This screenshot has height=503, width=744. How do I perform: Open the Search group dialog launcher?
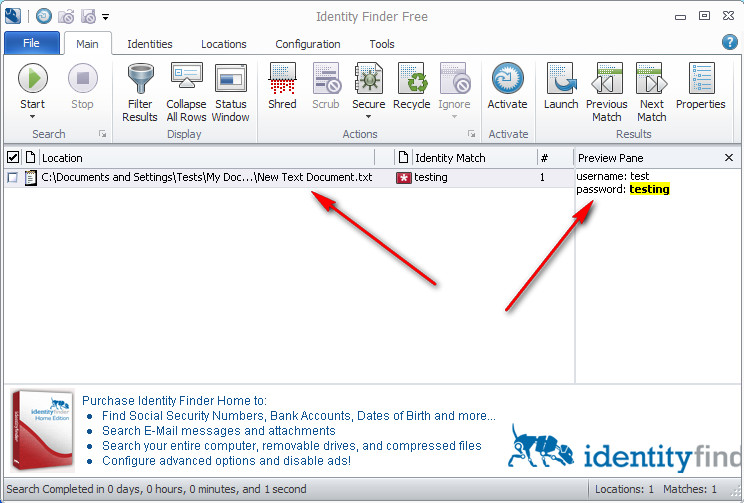(x=102, y=134)
